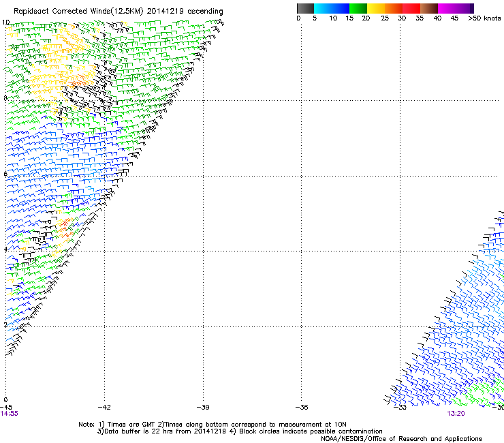Click the red 30-35 knots legend band
Screen dimensions: 504x443
[x=411, y=8]
